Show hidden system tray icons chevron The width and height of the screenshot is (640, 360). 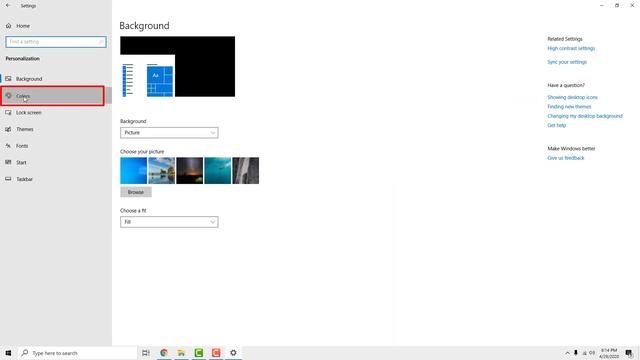[567, 353]
